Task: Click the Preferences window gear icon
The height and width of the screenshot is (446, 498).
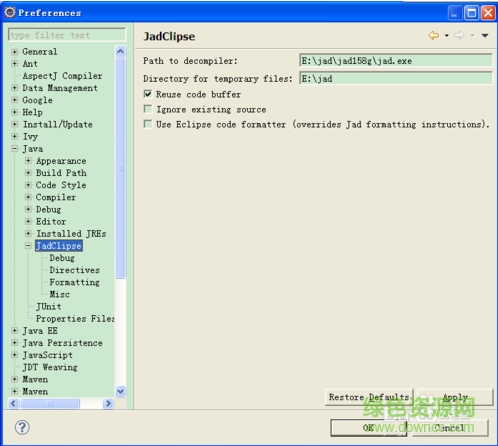Action: pos(10,12)
